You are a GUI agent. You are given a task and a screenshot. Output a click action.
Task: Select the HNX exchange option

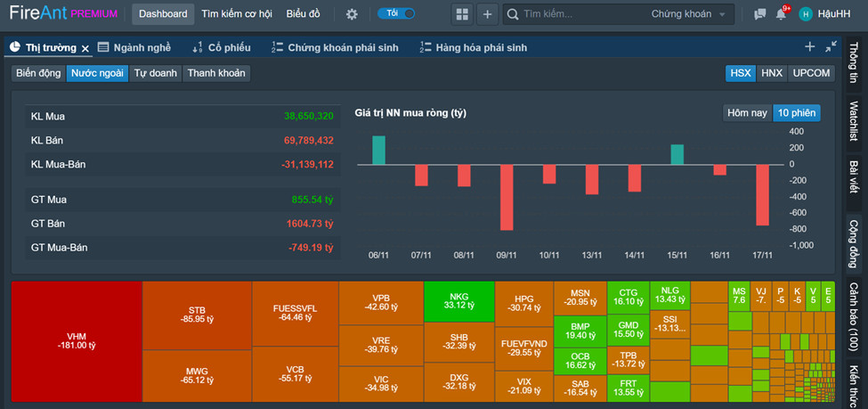771,73
